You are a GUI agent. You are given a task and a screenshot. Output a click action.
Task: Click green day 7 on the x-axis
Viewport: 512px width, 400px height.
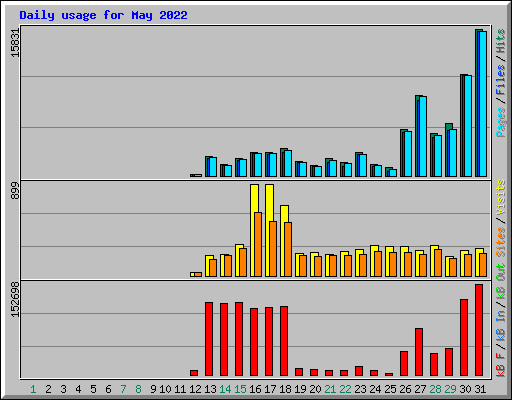(123, 389)
